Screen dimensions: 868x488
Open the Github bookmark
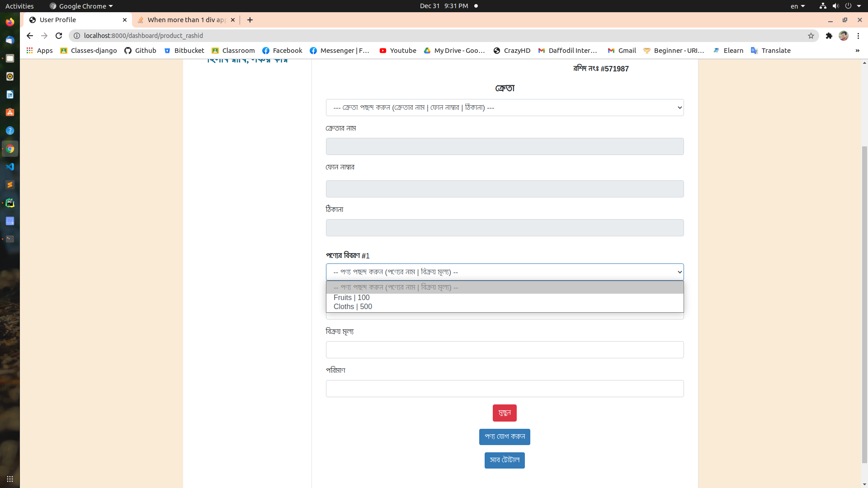coord(140,51)
